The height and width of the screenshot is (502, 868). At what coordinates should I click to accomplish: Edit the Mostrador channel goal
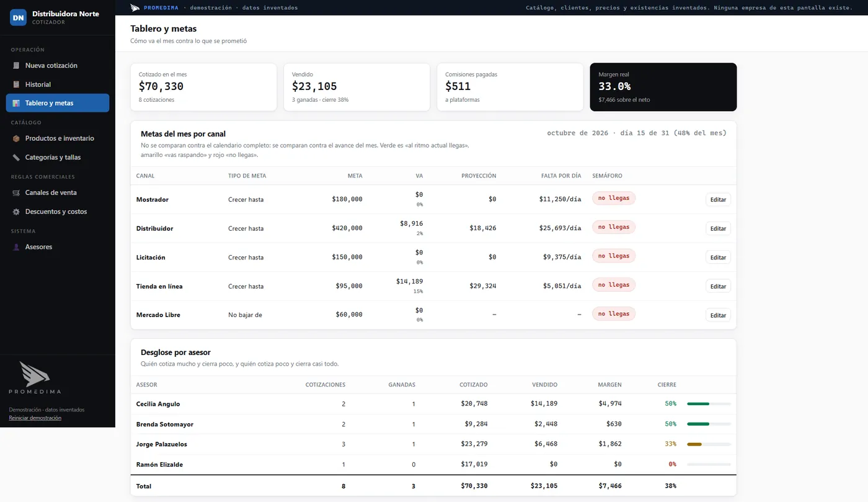pos(718,200)
